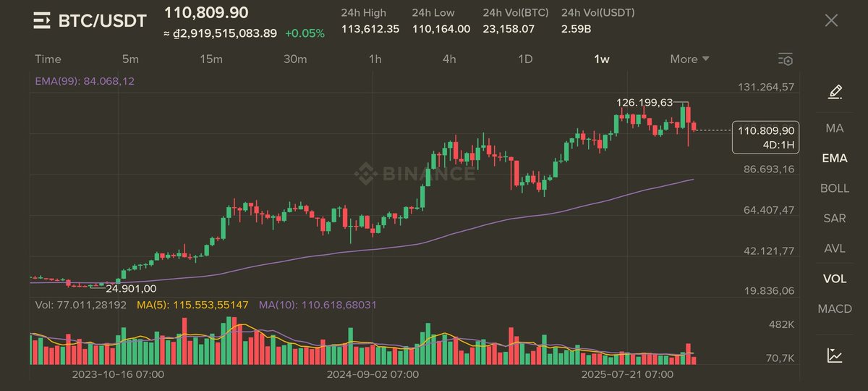The image size is (868, 391).
Task: Click the 64.407,47 price axis label
Action: (x=769, y=210)
